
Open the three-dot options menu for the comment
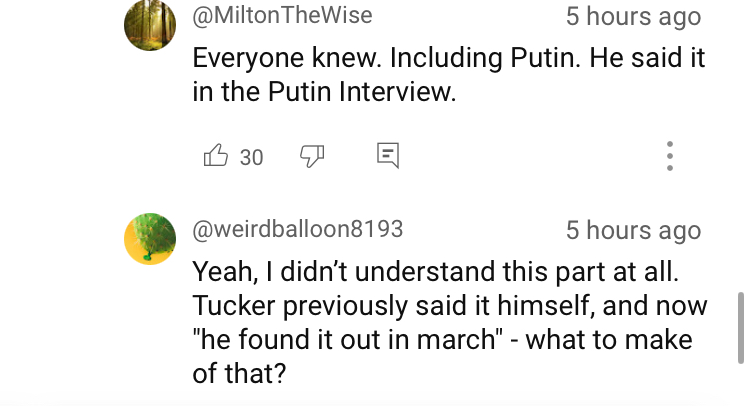click(669, 156)
